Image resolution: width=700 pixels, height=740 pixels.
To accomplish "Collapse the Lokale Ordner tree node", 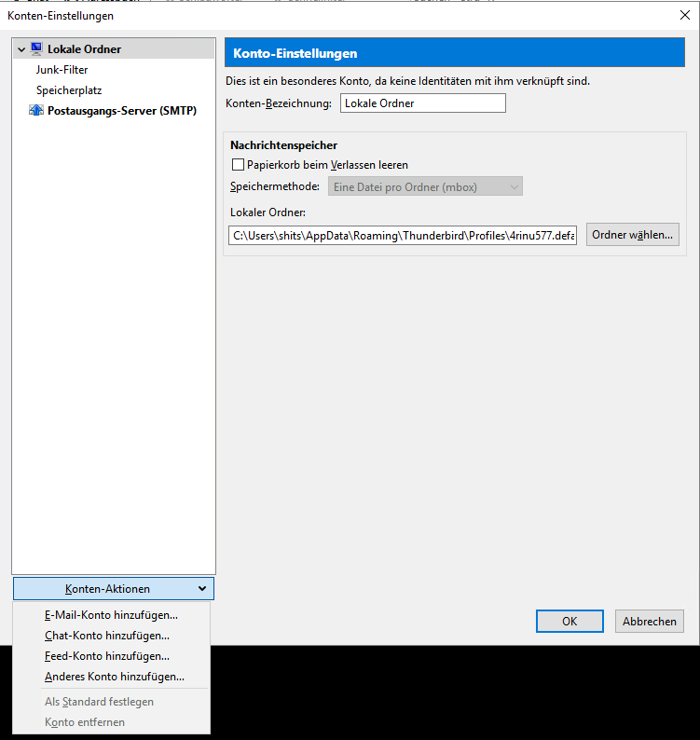I will 21,49.
